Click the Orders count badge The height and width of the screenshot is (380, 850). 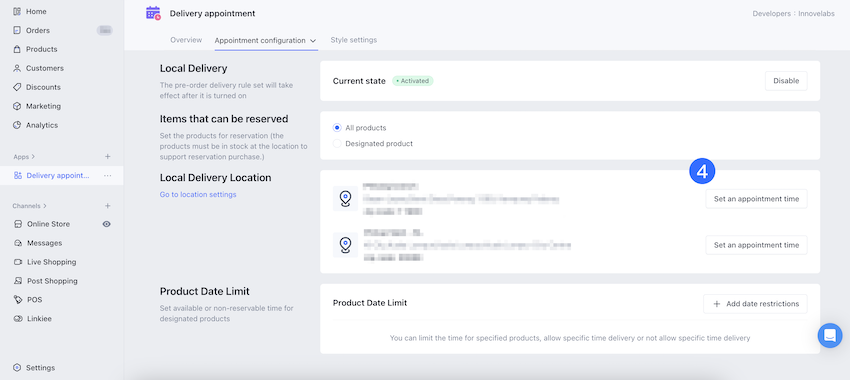point(105,30)
